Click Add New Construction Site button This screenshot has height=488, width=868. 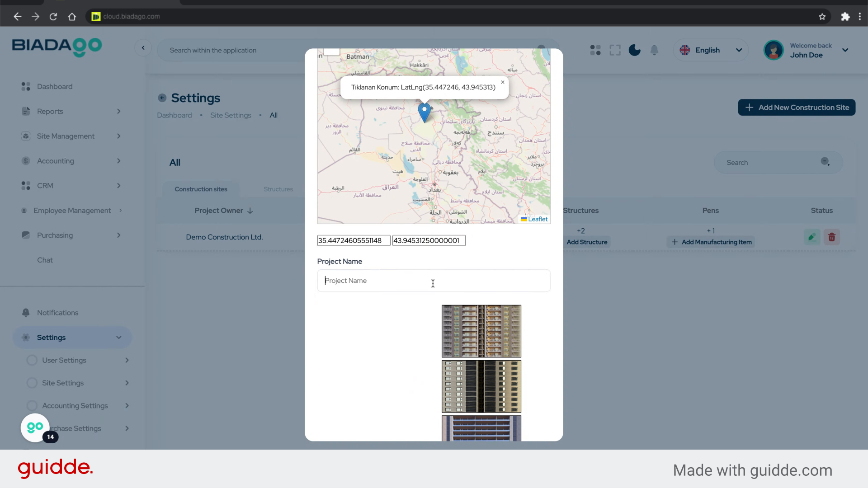pyautogui.click(x=797, y=108)
